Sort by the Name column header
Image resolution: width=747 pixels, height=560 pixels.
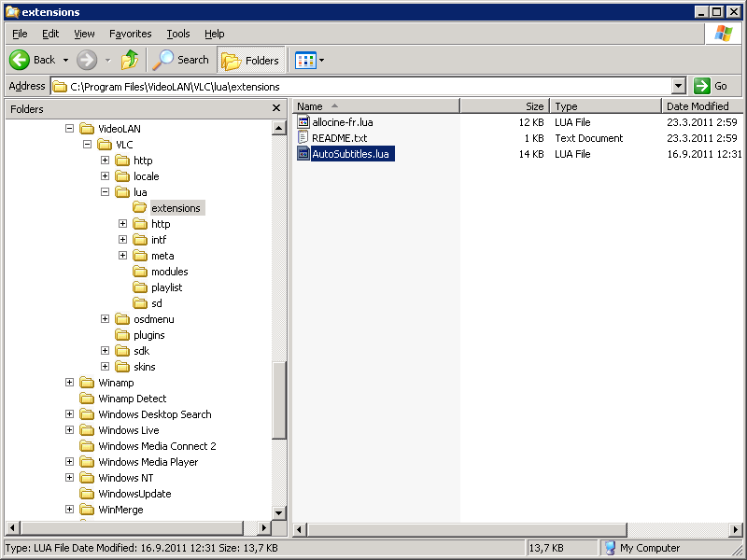(376, 106)
